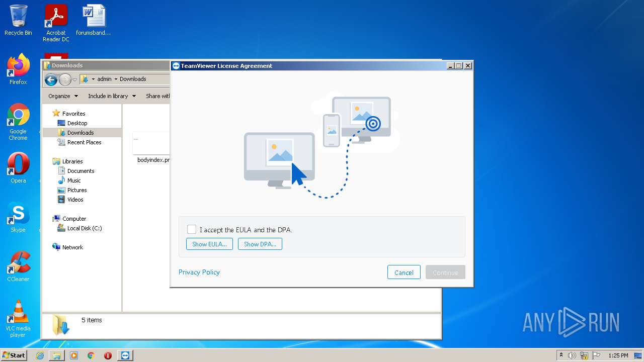Select Libraries in navigation pane
644x362 pixels.
coord(72,161)
